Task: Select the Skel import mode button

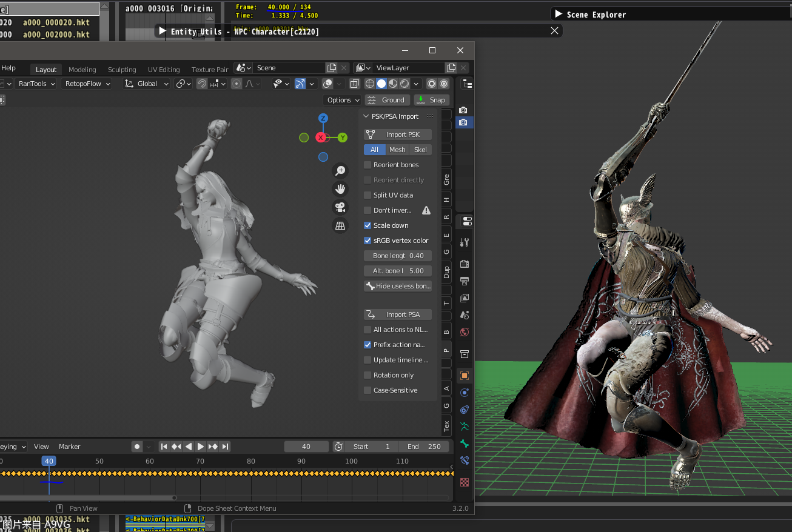Action: (420, 150)
